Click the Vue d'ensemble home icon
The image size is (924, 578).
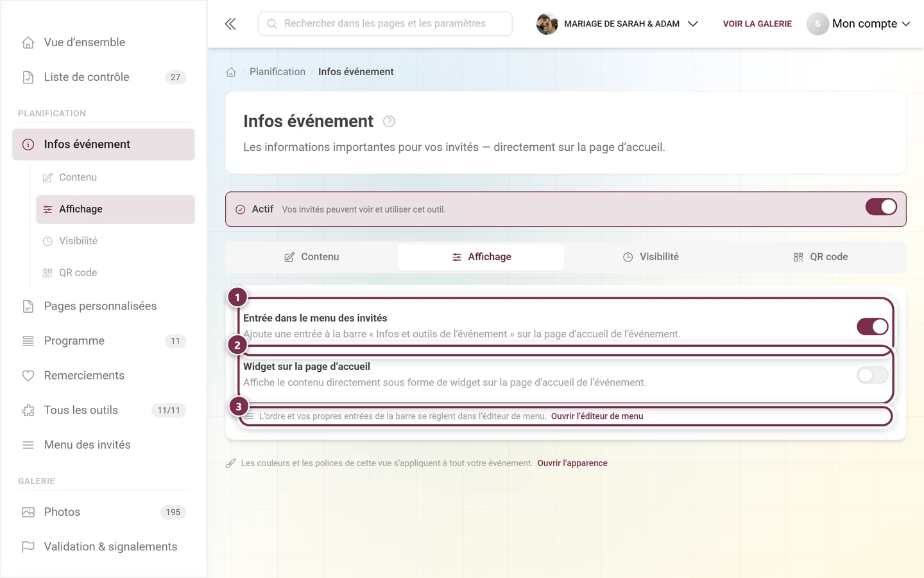pyautogui.click(x=28, y=42)
